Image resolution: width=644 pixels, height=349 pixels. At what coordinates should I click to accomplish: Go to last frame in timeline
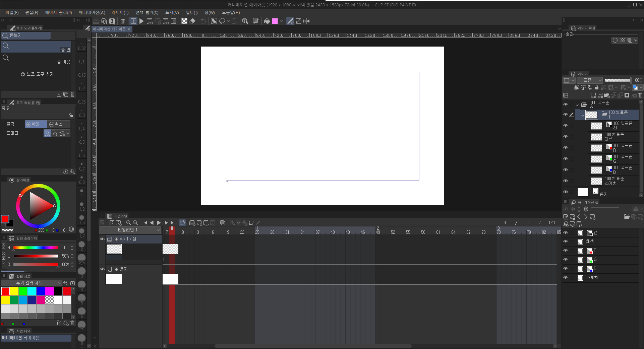click(x=172, y=223)
